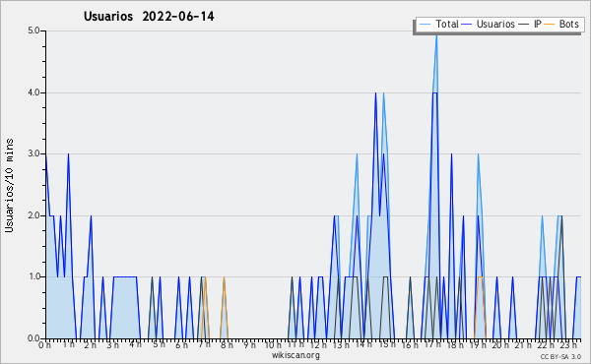The width and height of the screenshot is (591, 364).
Task: Click the y-axis value '5.0'
Action: (x=33, y=30)
